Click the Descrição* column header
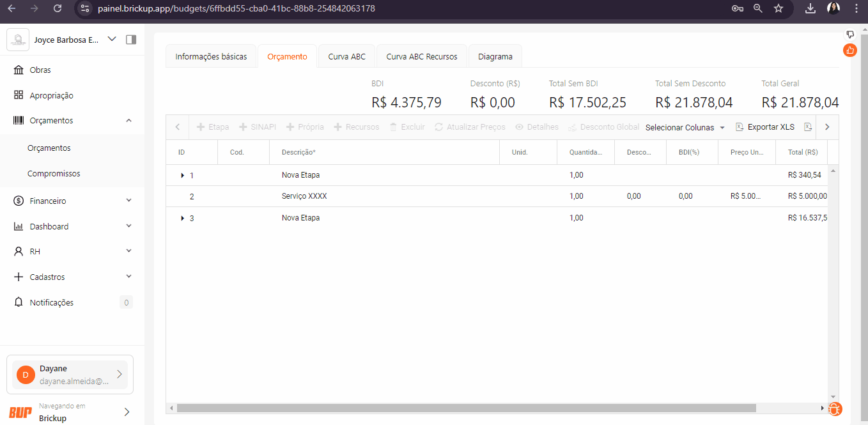Screen dimensions: 868x425 (384, 153)
